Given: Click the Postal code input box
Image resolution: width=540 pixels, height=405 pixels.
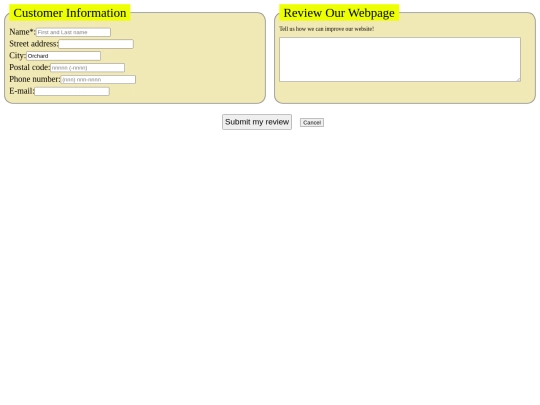Looking at the screenshot, I should click(87, 68).
